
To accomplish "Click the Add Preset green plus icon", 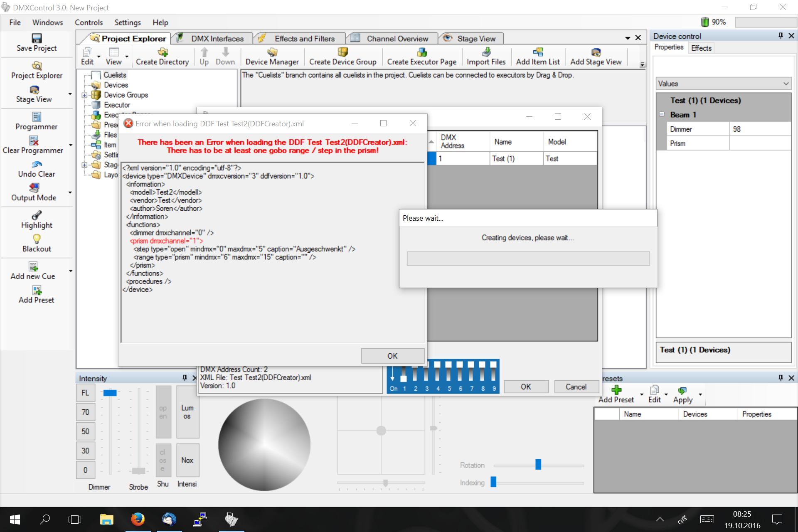I will pos(616,390).
